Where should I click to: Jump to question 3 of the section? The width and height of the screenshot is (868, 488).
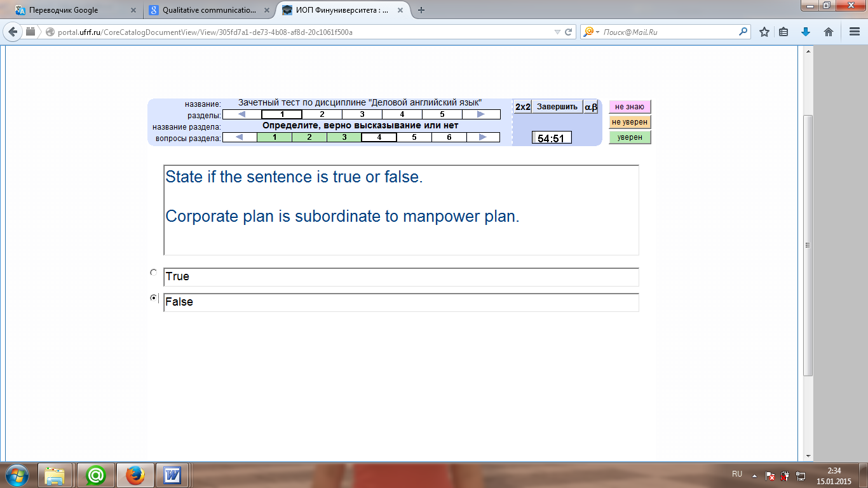pos(344,137)
